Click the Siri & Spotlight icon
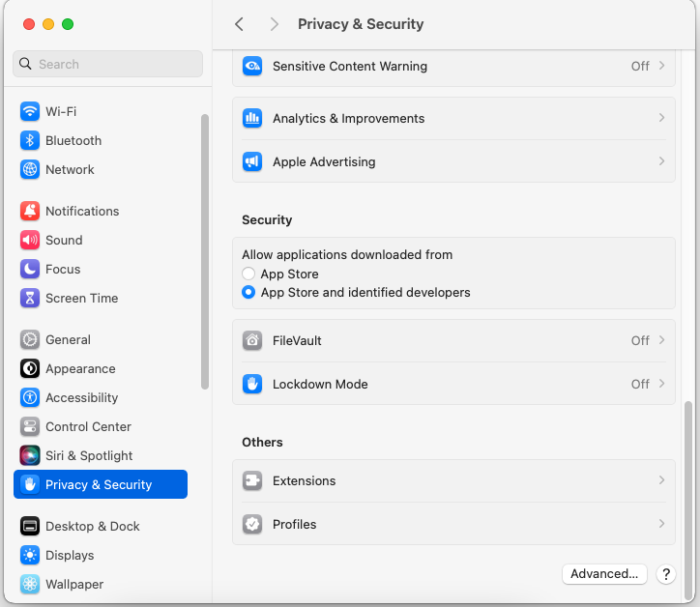The width and height of the screenshot is (700, 607). click(30, 455)
